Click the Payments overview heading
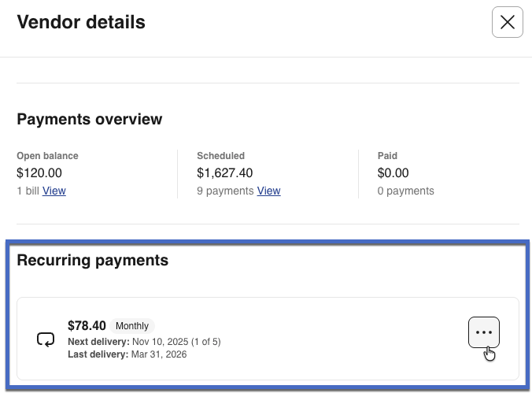The height and width of the screenshot is (393, 532). (90, 120)
